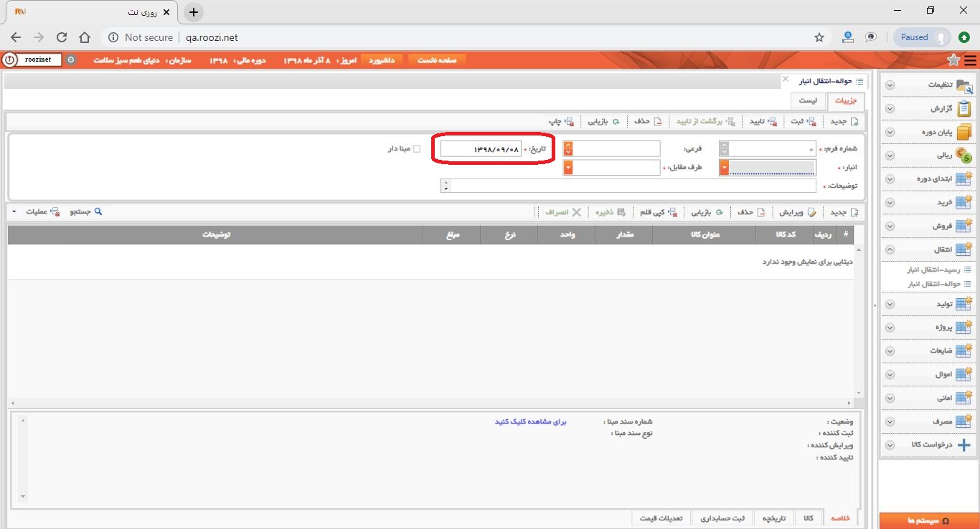Click the gear icon next to roozinet
Viewport: 980px width, 529px height.
tap(70, 60)
